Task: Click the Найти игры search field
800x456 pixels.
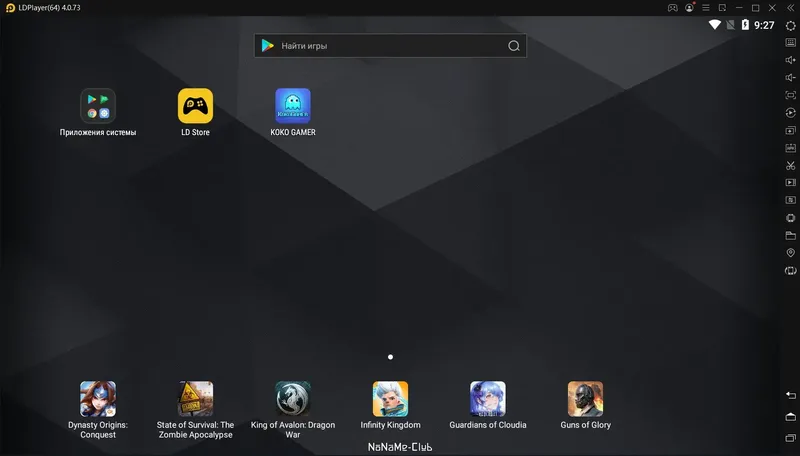Action: point(390,46)
